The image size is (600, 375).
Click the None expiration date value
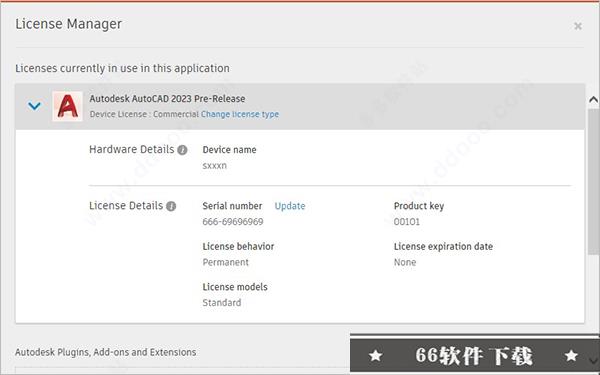point(405,262)
